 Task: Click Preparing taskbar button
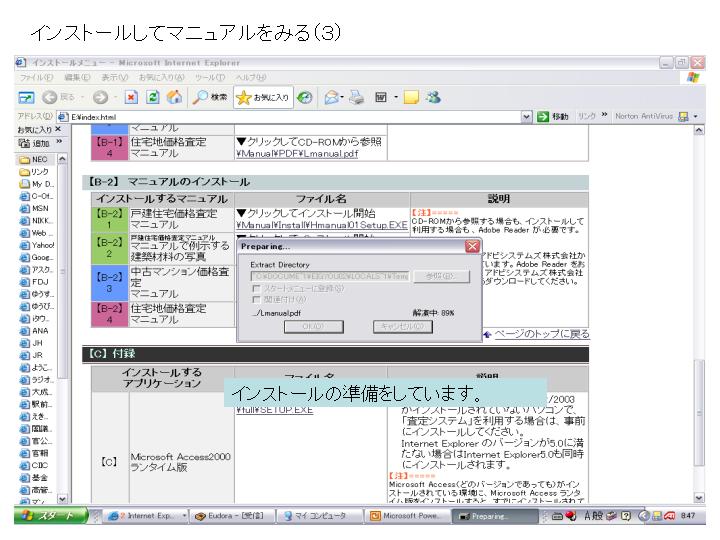495,516
